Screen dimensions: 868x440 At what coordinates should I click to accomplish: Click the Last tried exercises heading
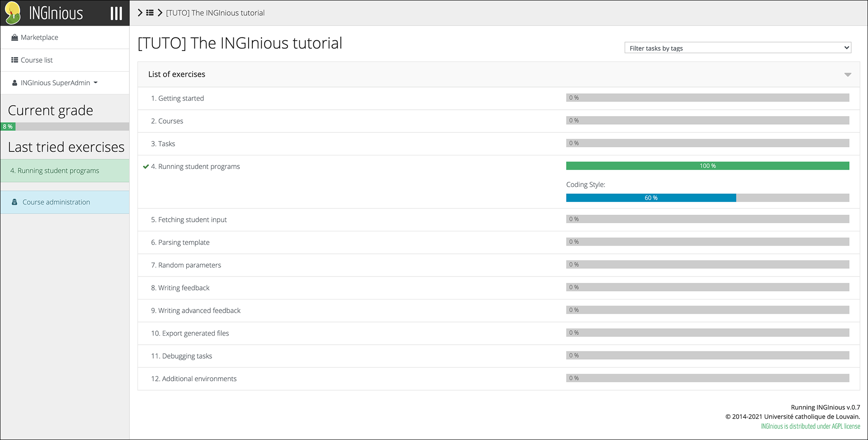pyautogui.click(x=66, y=147)
